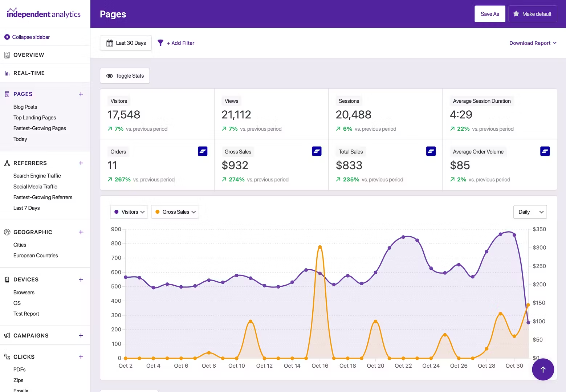Screen dimensions: 566x392
Task: Expand the Download Report dropdown
Action: pyautogui.click(x=533, y=43)
